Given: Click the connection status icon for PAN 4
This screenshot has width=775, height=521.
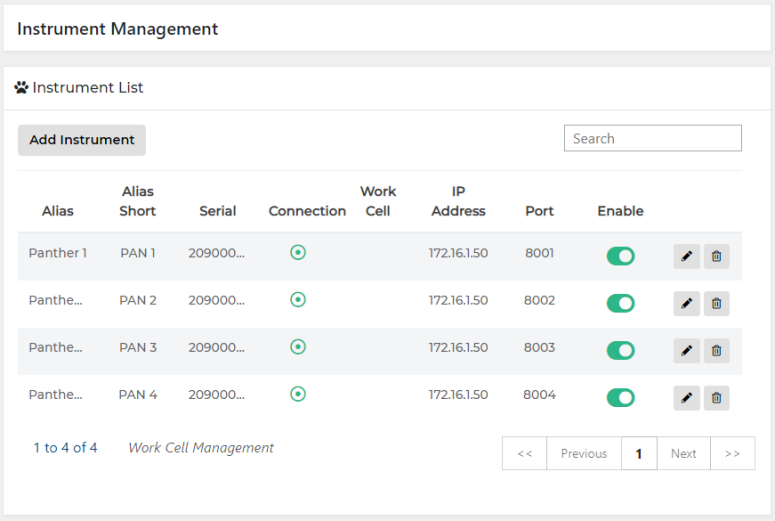Looking at the screenshot, I should click(297, 394).
